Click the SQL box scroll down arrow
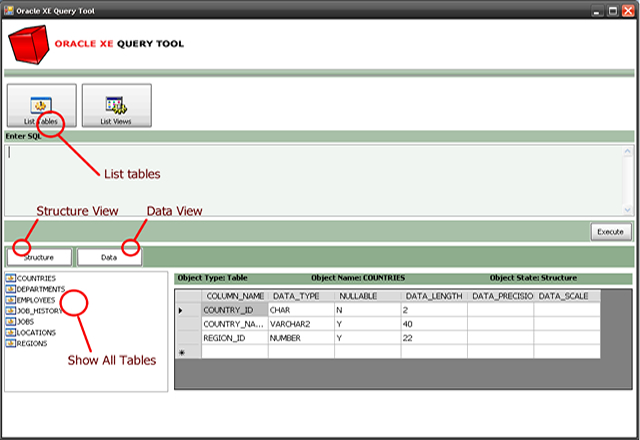Screen dimensions: 640x440 pos(627,210)
